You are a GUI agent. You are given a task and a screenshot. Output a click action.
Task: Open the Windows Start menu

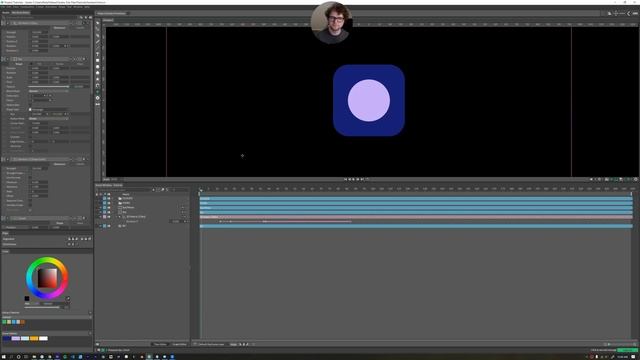pos(3,356)
